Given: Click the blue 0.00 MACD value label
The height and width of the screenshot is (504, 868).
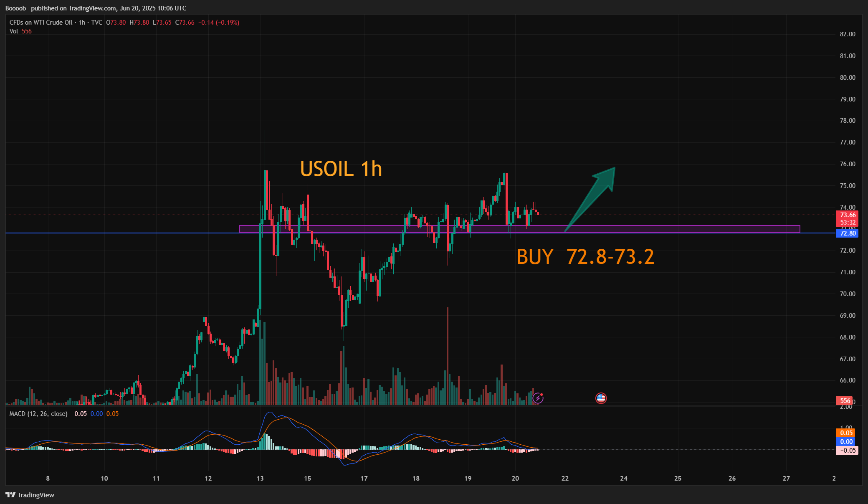Looking at the screenshot, I should 846,441.
